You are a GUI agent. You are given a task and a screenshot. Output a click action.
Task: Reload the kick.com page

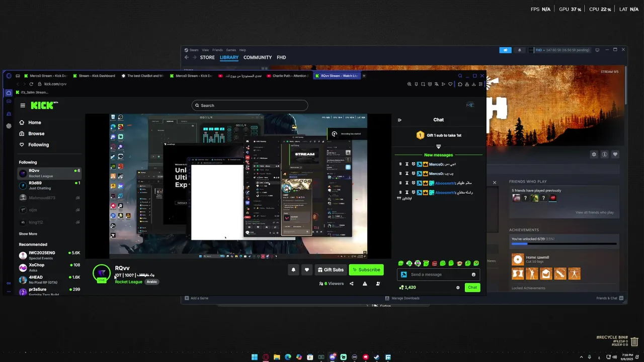(31, 84)
